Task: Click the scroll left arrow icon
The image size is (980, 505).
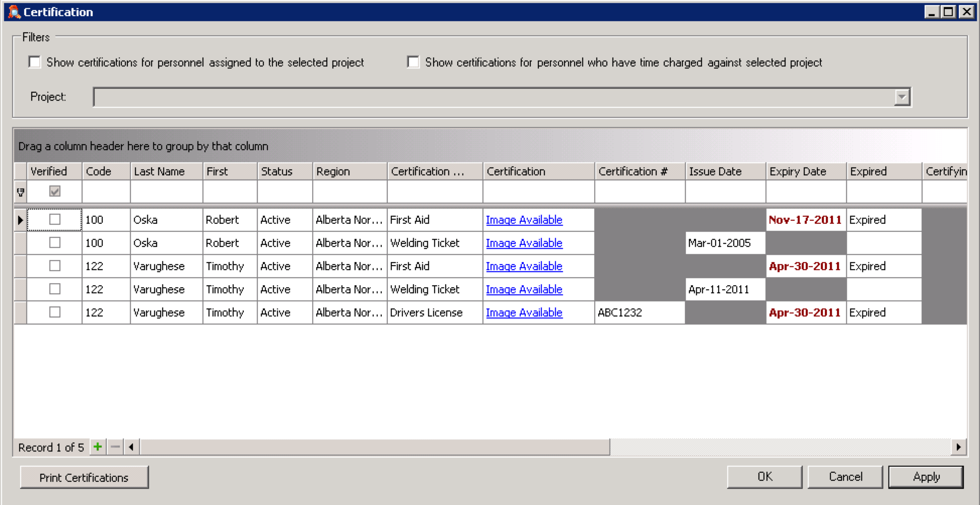Action: click(131, 447)
